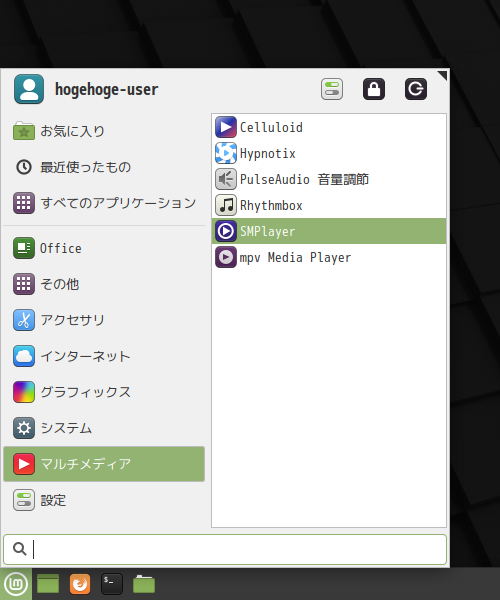500x600 pixels.
Task: Launch mpv Media Player by name
Action: coord(295,258)
